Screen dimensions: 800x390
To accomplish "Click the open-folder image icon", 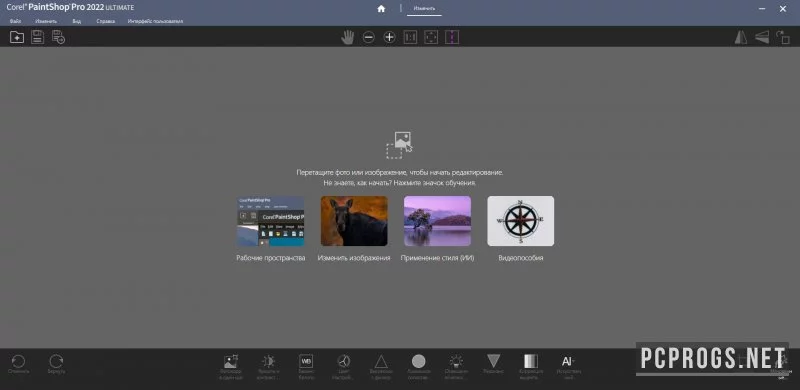I will point(17,37).
